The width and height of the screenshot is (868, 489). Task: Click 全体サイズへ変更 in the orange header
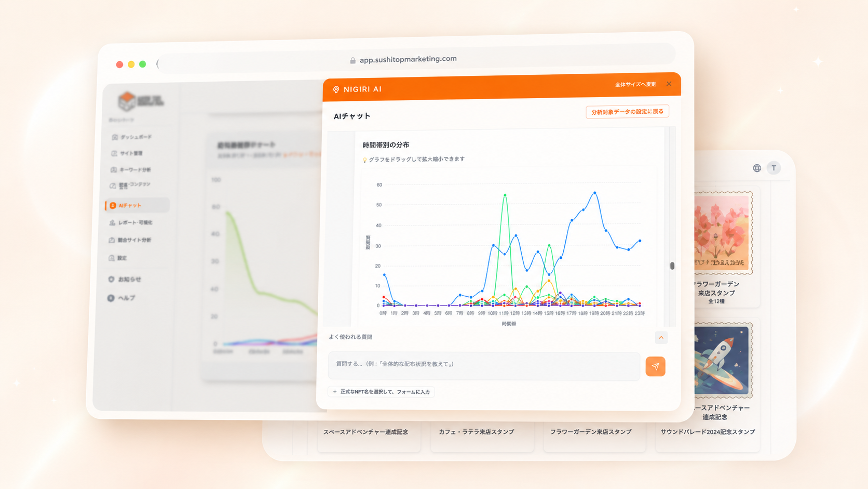click(635, 84)
